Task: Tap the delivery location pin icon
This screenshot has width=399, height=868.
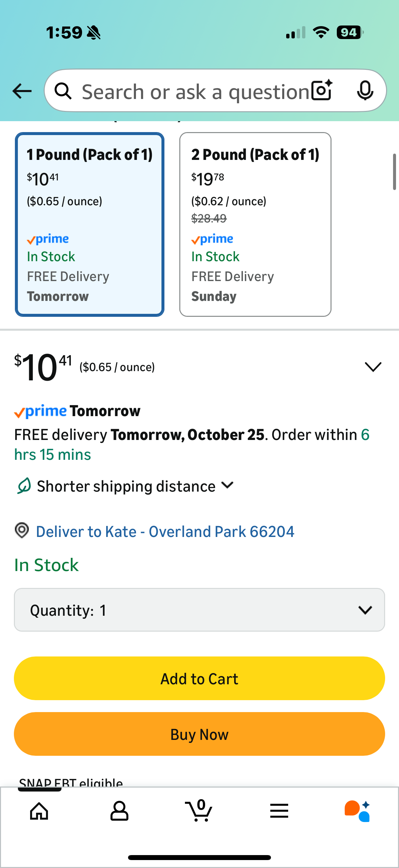Action: coord(22,531)
